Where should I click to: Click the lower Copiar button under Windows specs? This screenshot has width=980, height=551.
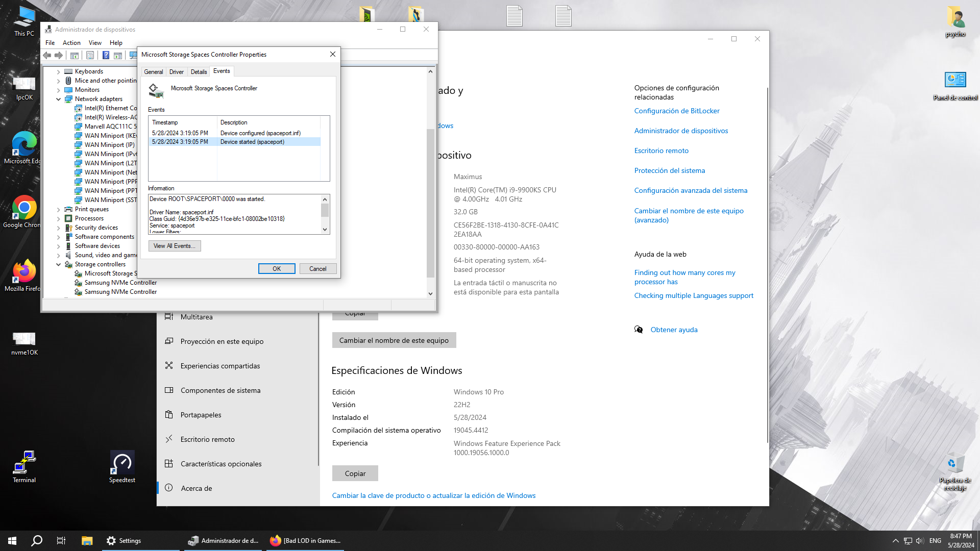pos(355,473)
